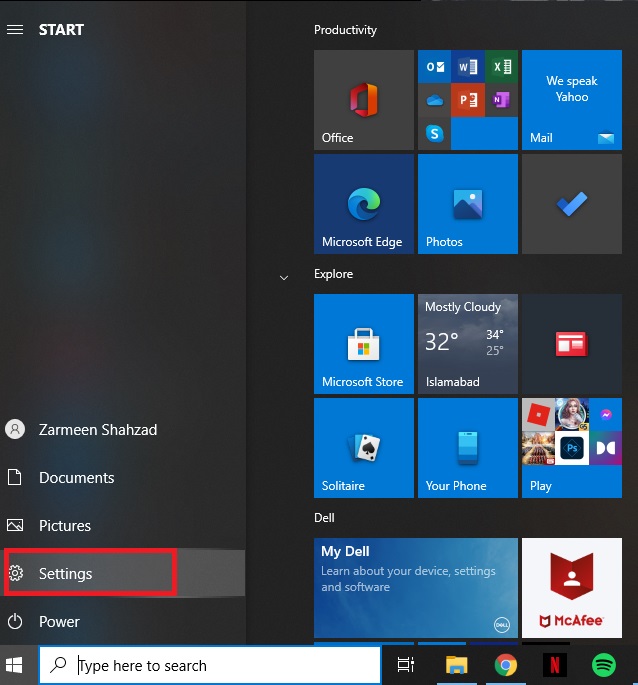The width and height of the screenshot is (638, 685).
Task: Launch Microsoft Edge tile
Action: [364, 204]
